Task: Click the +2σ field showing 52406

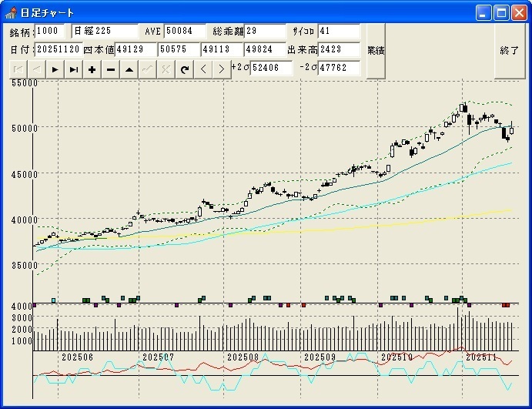Action: coord(271,68)
